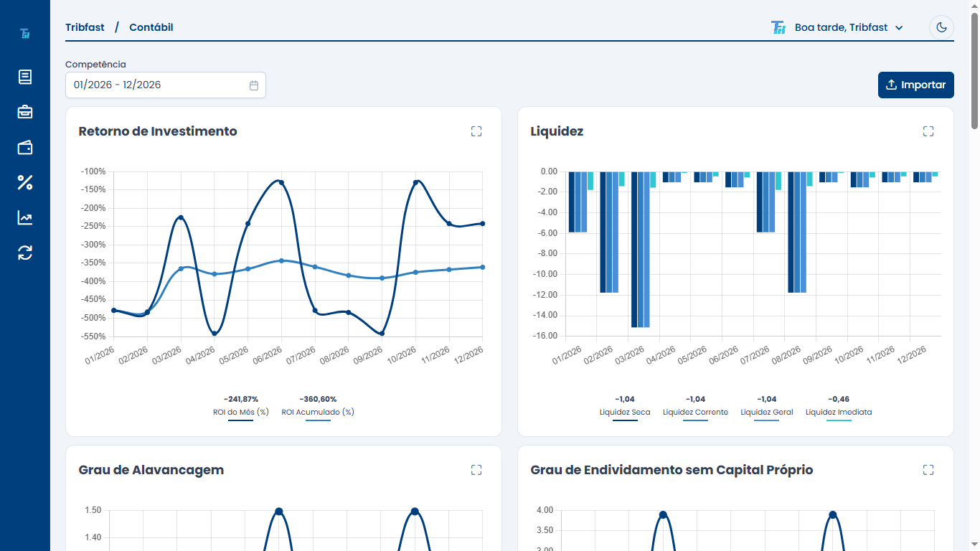Expand Liquidez chart to fullscreen

point(928,131)
